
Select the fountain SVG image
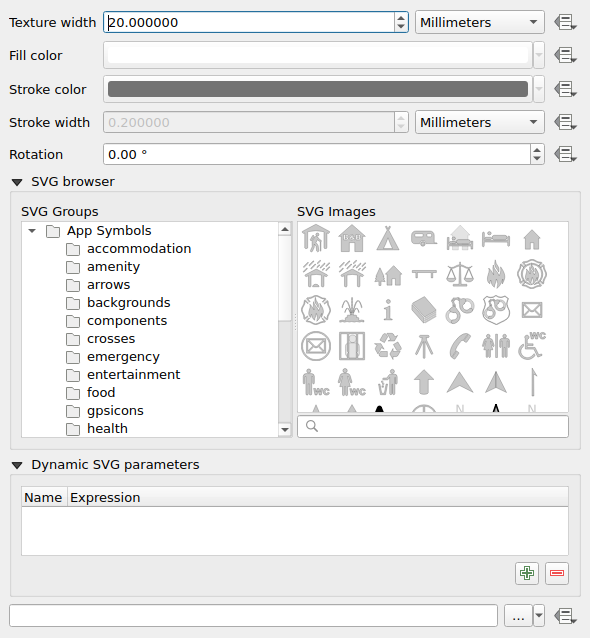coord(352,310)
